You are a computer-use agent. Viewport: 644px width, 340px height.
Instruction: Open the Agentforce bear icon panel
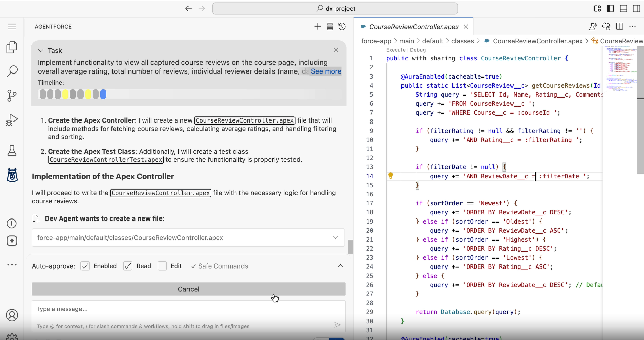tap(12, 175)
